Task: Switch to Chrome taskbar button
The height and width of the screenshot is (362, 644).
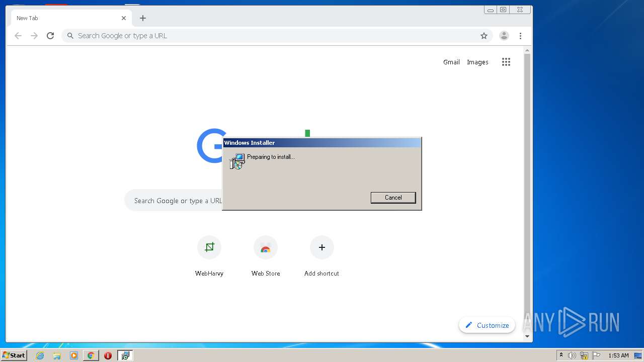Action: click(x=91, y=355)
